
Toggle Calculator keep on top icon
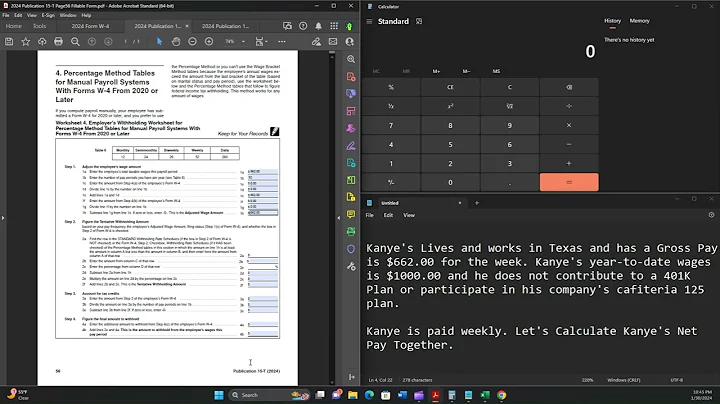[419, 21]
